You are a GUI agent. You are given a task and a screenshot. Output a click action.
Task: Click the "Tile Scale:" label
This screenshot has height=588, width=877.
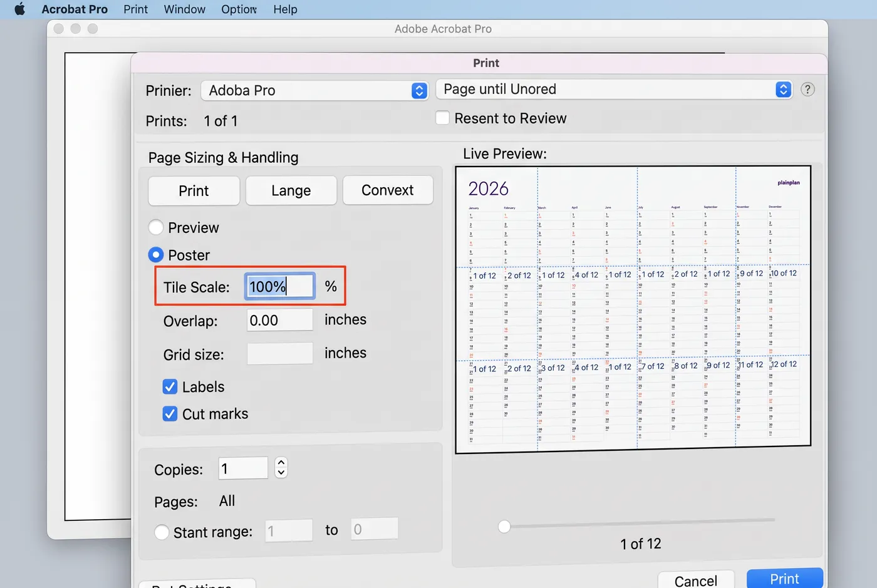click(197, 287)
